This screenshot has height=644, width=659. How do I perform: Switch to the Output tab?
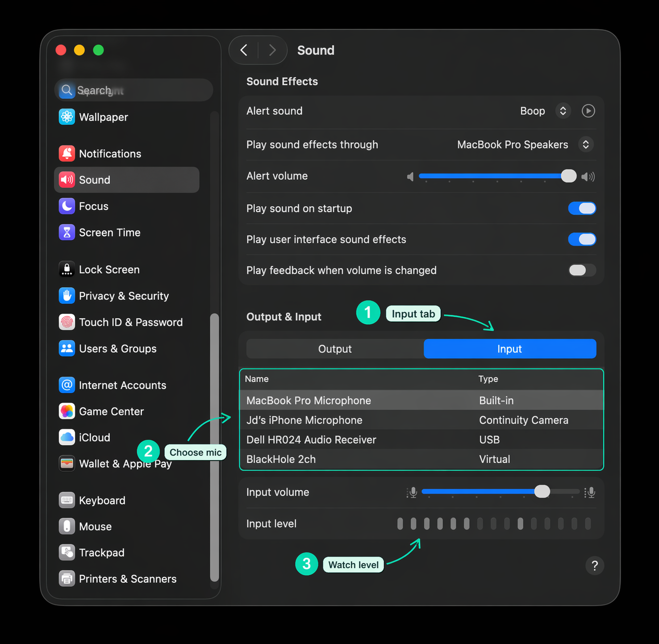(335, 348)
